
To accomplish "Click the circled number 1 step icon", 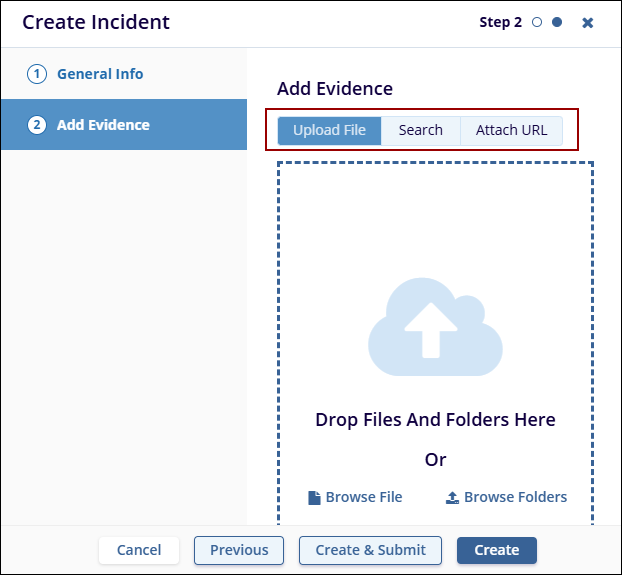I will 37,74.
